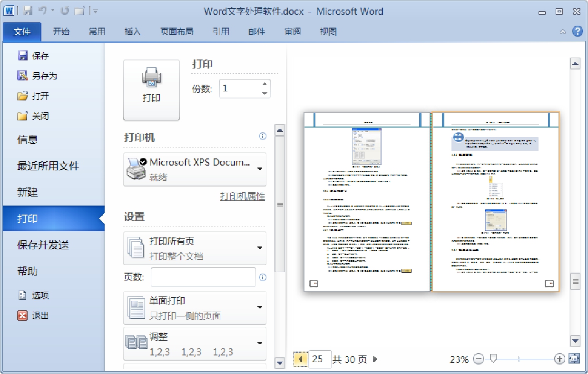
Task: Click 退出 to quit Word
Action: [x=33, y=315]
